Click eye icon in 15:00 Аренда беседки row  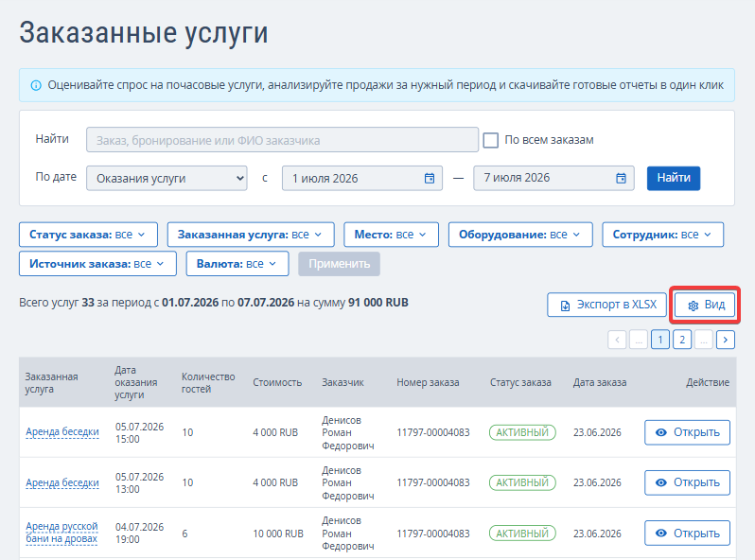click(661, 432)
